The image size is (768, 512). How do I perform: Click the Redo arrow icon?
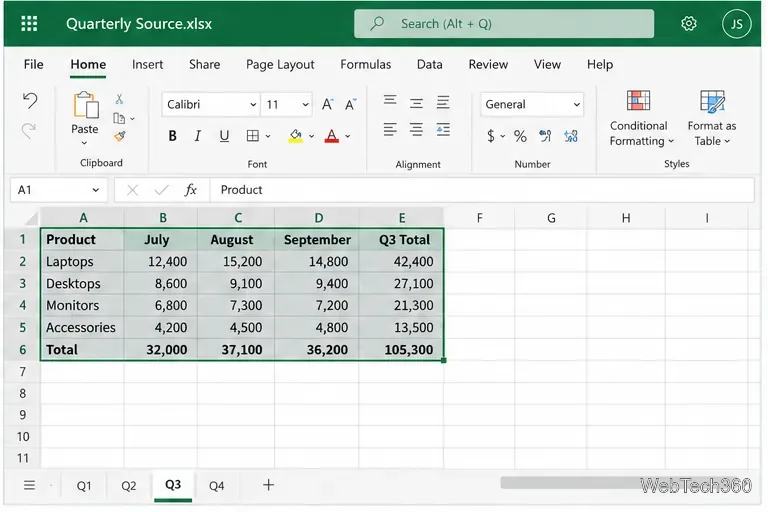pyautogui.click(x=29, y=130)
